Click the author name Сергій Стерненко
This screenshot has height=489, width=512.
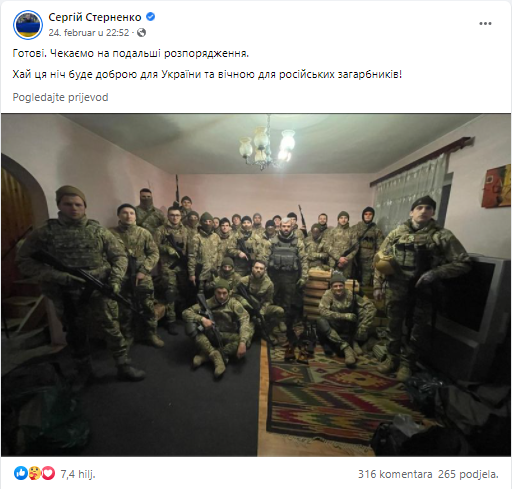[95, 17]
